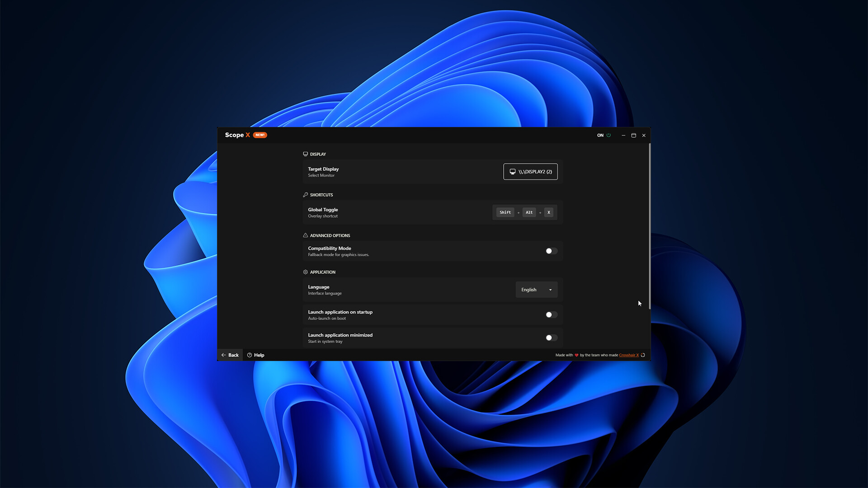This screenshot has height=488, width=868.
Task: Minimize the Scope X window
Action: coord(623,135)
